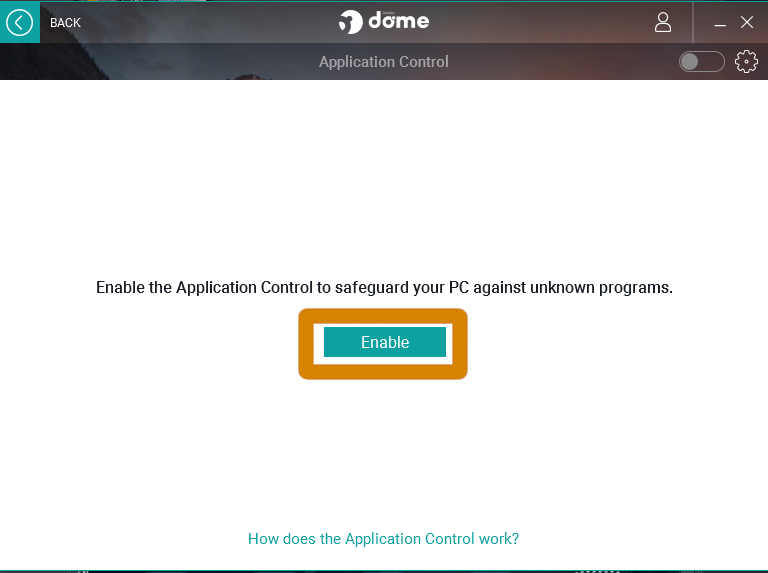Image resolution: width=768 pixels, height=573 pixels.
Task: Select the Application Control title text
Action: coord(384,62)
